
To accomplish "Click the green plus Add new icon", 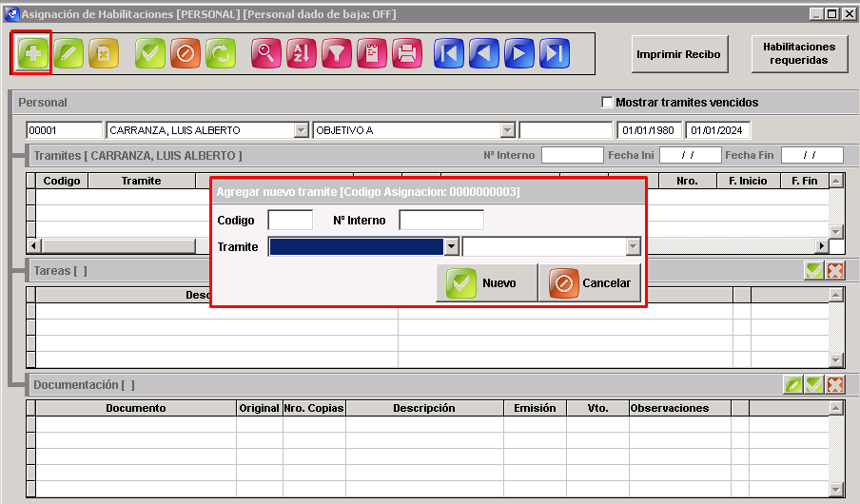I will (x=33, y=53).
